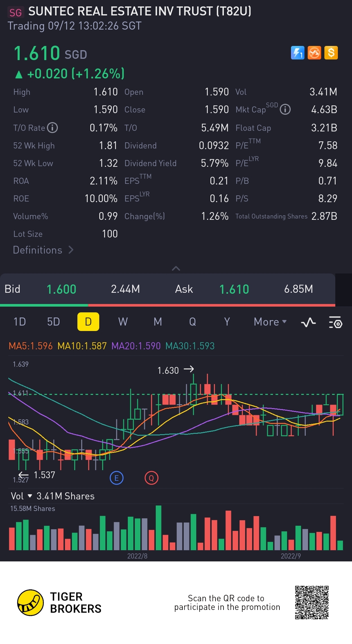The height and width of the screenshot is (644, 352).
Task: Switch to the 1D chart tab
Action: point(20,322)
